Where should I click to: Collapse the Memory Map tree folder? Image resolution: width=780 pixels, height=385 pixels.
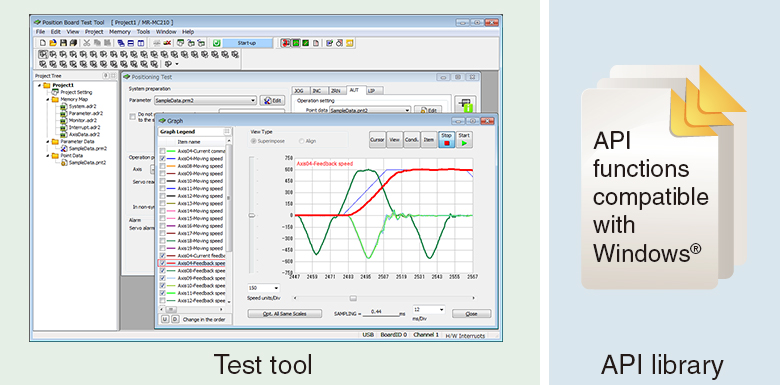point(48,99)
